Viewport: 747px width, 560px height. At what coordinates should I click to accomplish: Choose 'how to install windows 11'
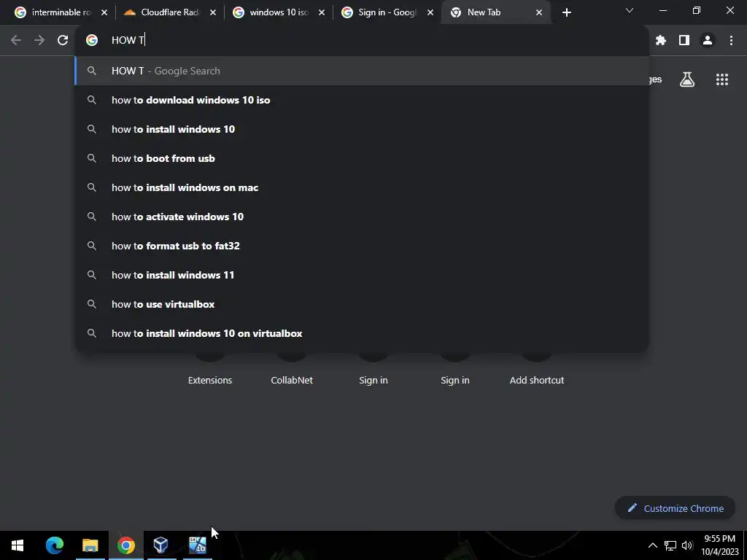click(362, 275)
